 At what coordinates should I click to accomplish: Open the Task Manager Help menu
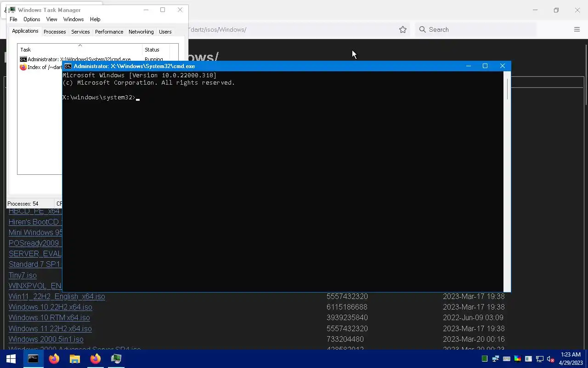(95, 19)
